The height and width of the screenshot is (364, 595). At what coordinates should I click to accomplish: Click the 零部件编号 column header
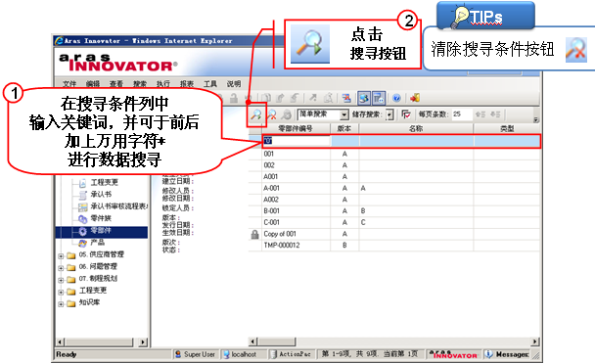click(x=296, y=128)
